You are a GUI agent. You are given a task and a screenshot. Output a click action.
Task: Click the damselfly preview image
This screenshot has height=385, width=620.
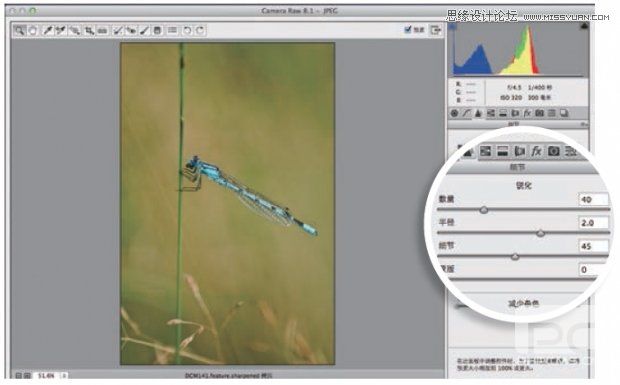227,204
